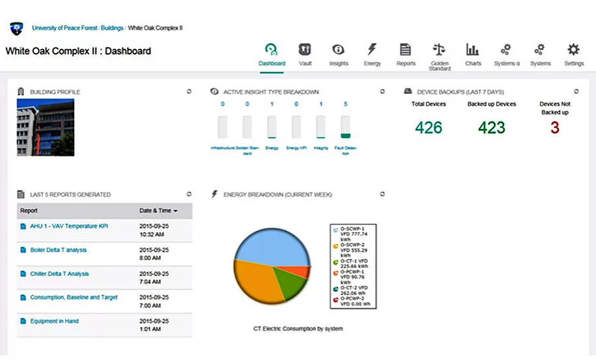Click the building profile photo
This screenshot has width=596, height=364.
click(46, 127)
